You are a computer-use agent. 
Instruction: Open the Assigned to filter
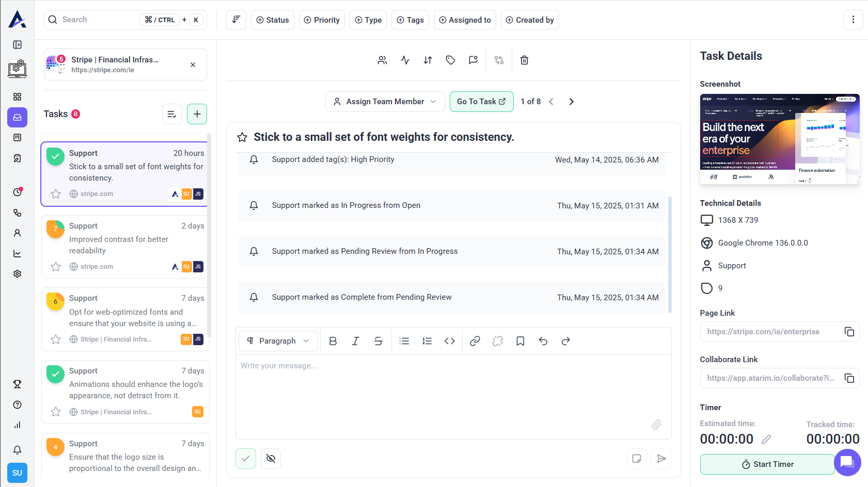pos(465,20)
